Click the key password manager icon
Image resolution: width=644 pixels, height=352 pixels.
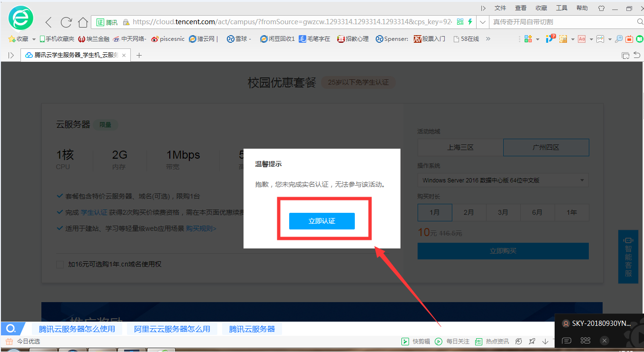[619, 39]
